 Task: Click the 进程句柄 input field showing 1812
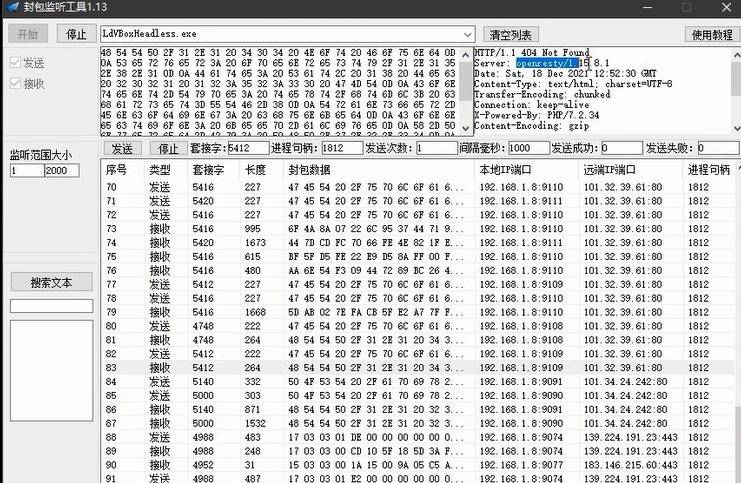pos(342,148)
